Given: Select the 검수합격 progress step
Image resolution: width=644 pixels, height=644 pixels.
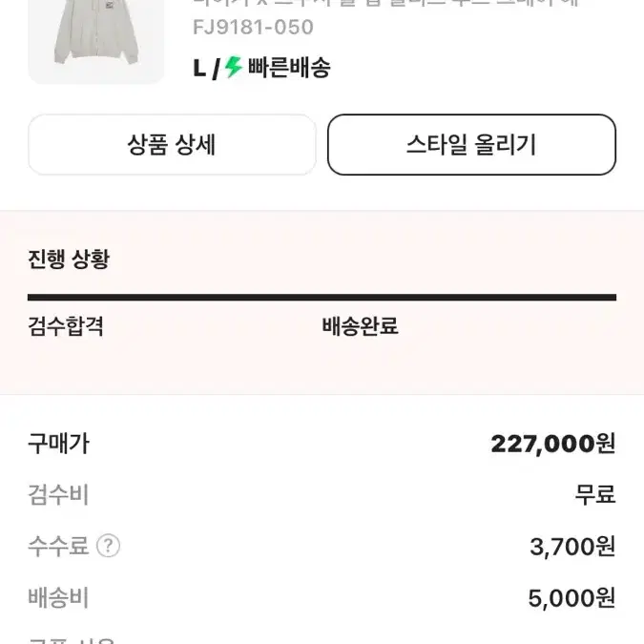Looking at the screenshot, I should 66,326.
